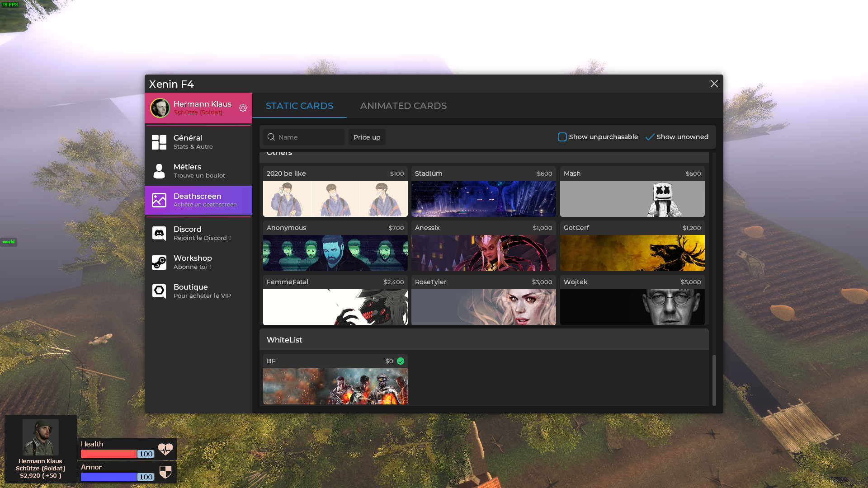Click the $1,000 Anessix price
The image size is (868, 488).
[x=542, y=228]
